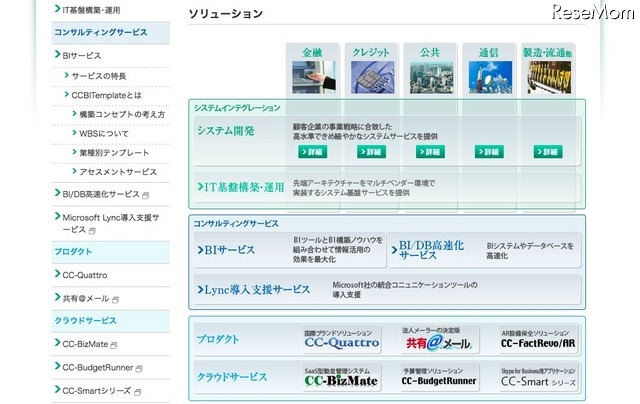Click external-window icon beside sidebar BI/DB高速化サービス
640x404 pixels.
coord(146,195)
